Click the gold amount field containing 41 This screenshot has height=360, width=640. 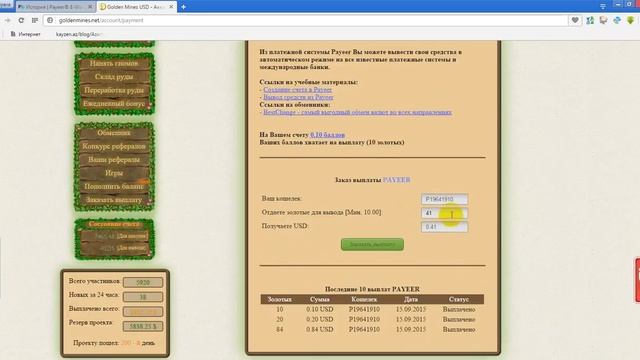(x=444, y=213)
